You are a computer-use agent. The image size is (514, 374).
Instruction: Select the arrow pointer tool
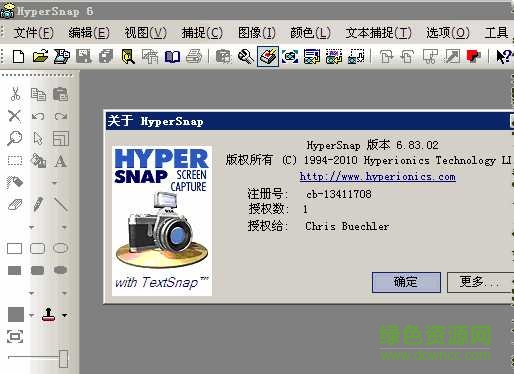[x=38, y=138]
